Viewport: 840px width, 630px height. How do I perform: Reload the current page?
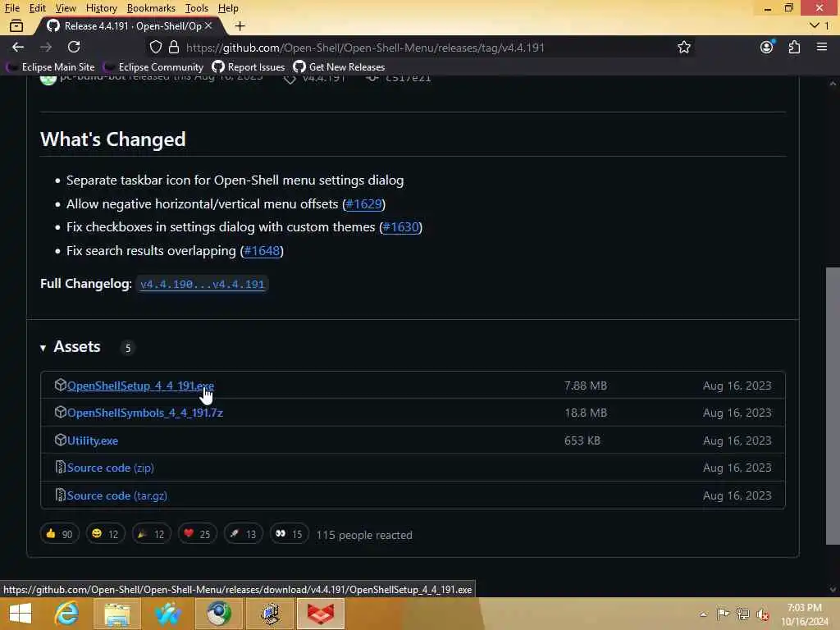(74, 47)
